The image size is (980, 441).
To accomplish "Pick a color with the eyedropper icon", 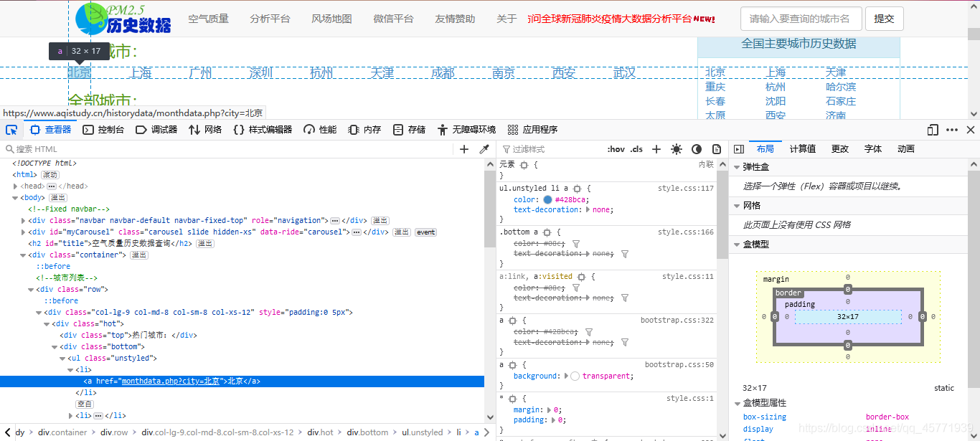I will tap(484, 149).
